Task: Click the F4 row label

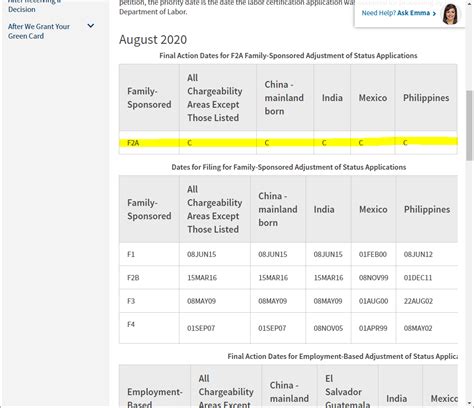Action: coord(131,324)
